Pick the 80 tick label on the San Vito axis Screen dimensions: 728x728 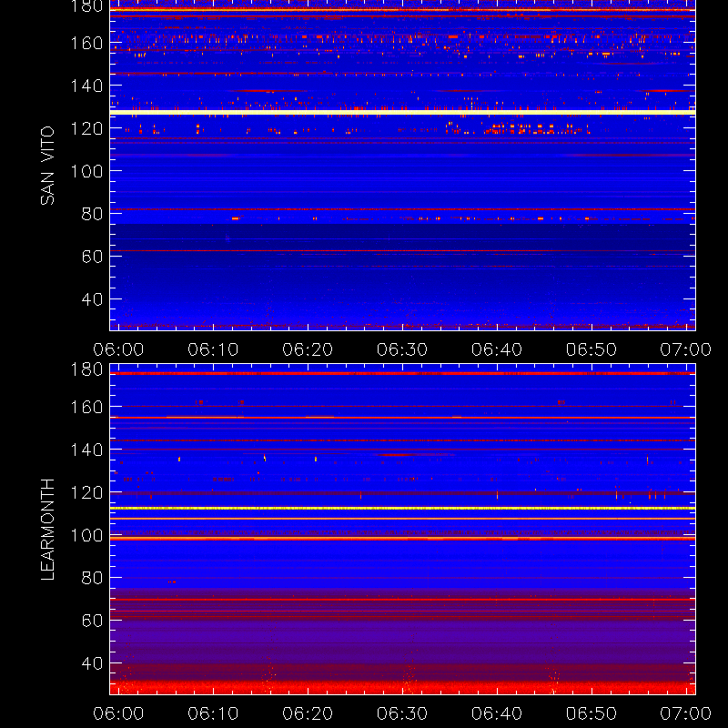pos(92,214)
